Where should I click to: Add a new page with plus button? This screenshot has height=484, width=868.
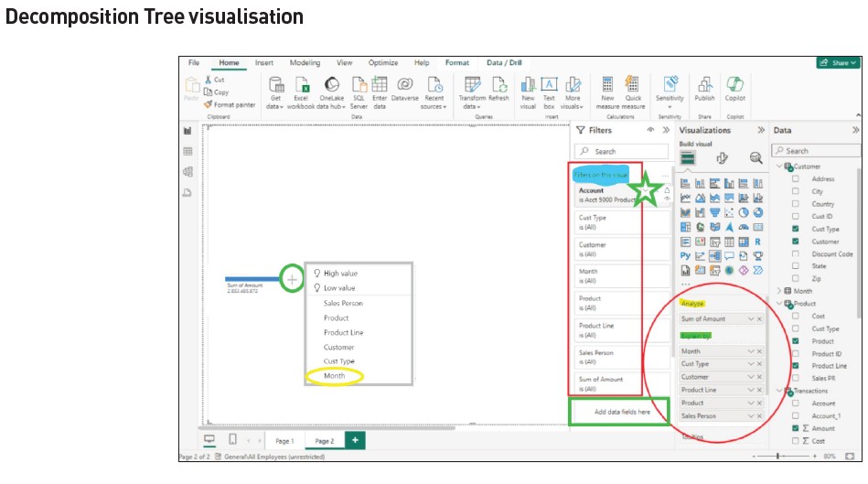coord(354,440)
